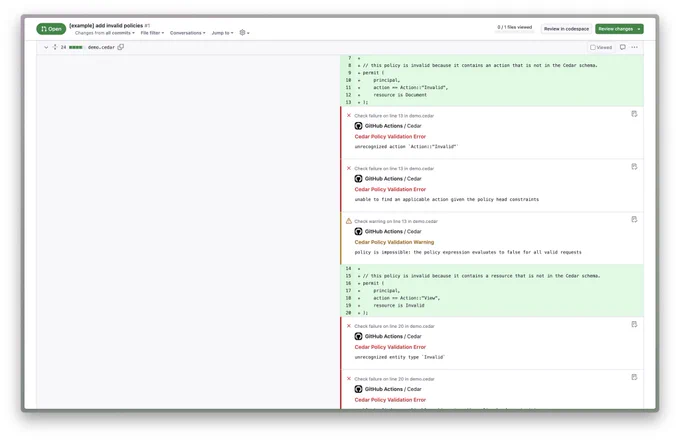The height and width of the screenshot is (440, 680).
Task: Click feedback icon on applicable action annotation
Action: [634, 167]
